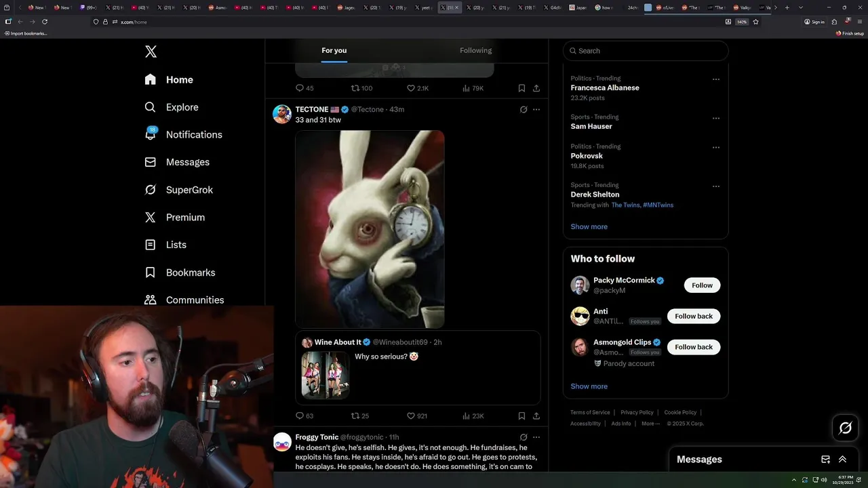The width and height of the screenshot is (868, 488).
Task: Open more options on Froggy Tonic post
Action: [536, 437]
